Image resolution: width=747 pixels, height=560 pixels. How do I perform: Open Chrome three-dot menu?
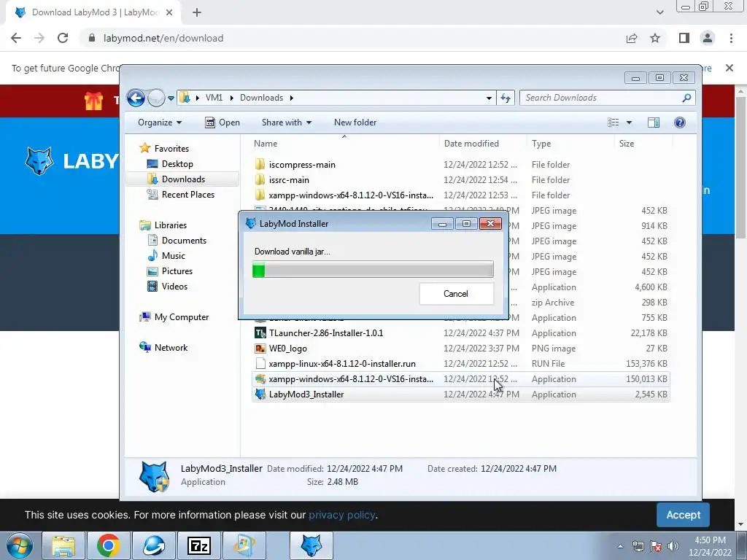point(731,38)
